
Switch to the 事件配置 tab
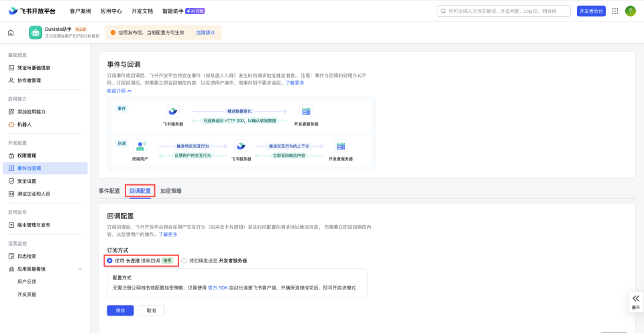[x=109, y=191]
